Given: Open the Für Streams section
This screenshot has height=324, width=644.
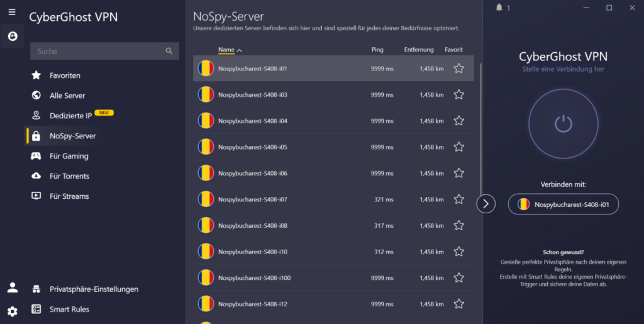Looking at the screenshot, I should (x=69, y=196).
